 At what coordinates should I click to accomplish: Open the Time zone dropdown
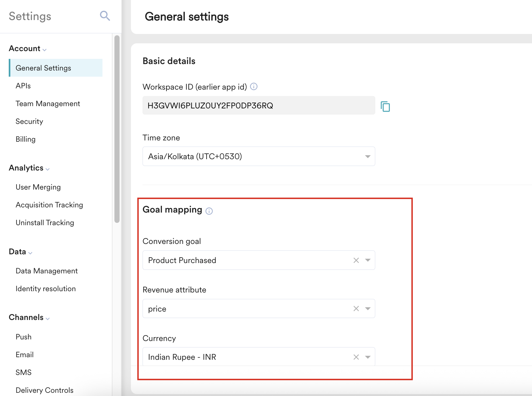pos(259,157)
